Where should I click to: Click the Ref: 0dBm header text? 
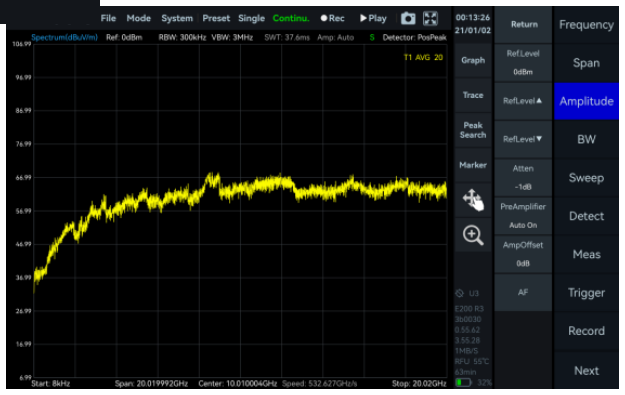click(124, 37)
